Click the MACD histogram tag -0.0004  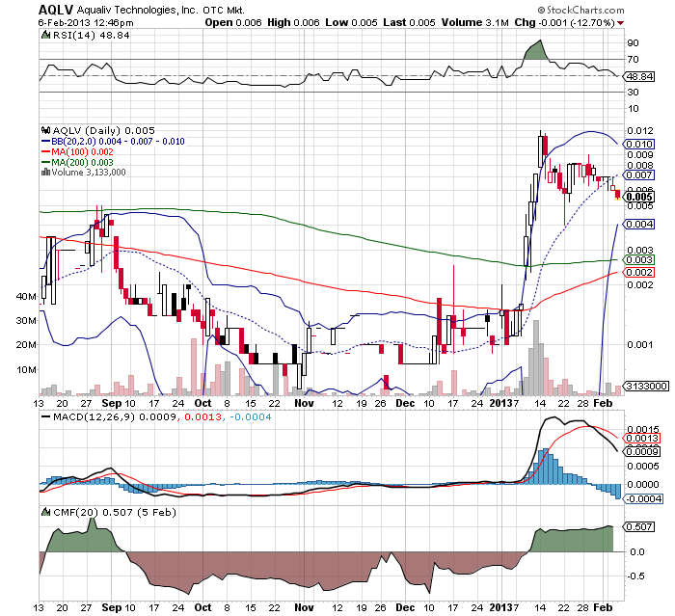point(643,499)
